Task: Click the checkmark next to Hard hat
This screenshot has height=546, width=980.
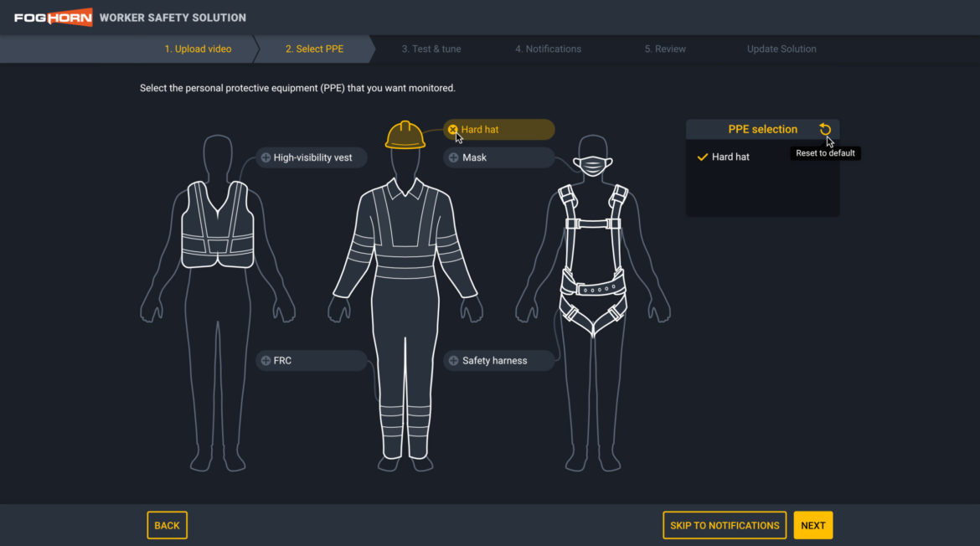Action: coord(703,157)
